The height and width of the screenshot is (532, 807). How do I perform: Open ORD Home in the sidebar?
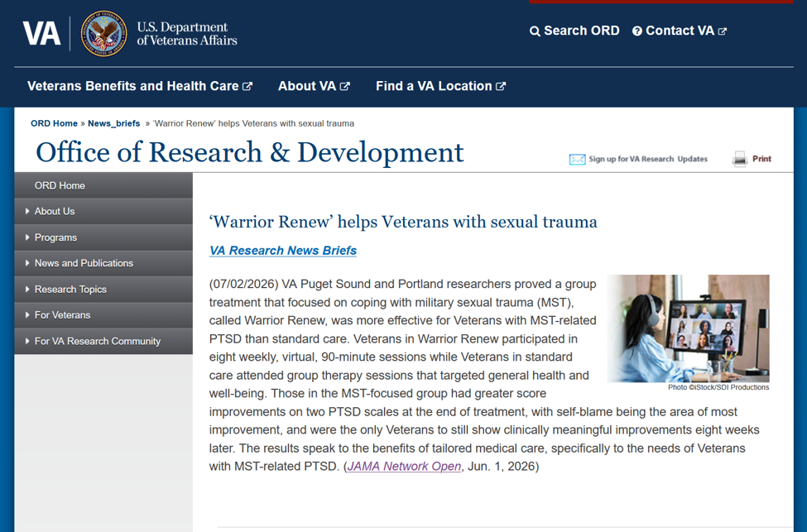coord(103,185)
